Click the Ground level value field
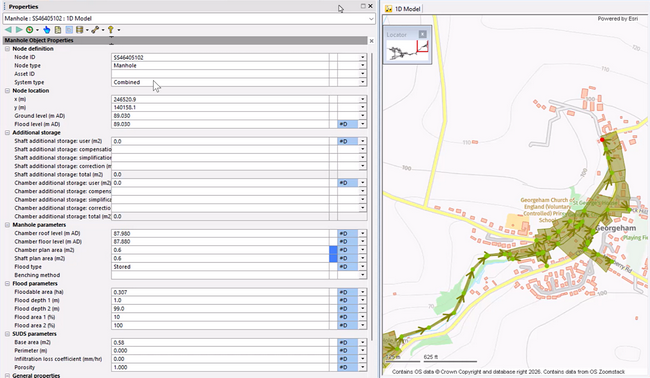650x378 pixels. [x=220, y=116]
